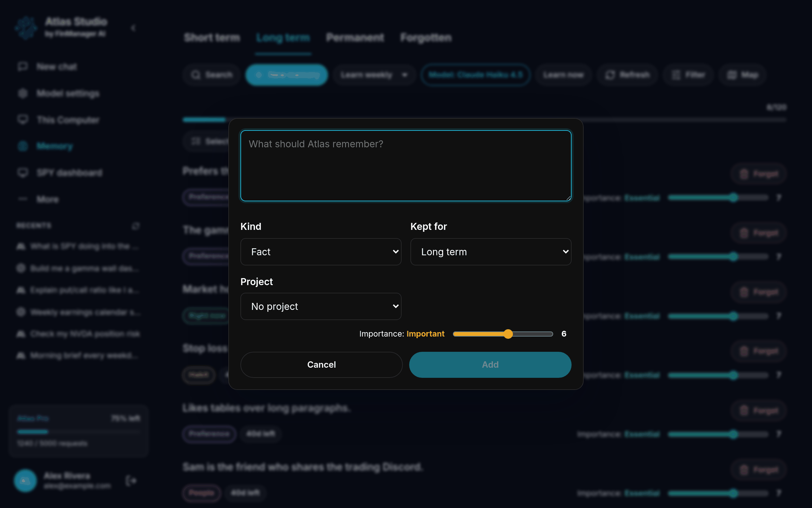Adjust importance slider for 'Likes tables' memory
The image size is (812, 508).
coord(718,434)
